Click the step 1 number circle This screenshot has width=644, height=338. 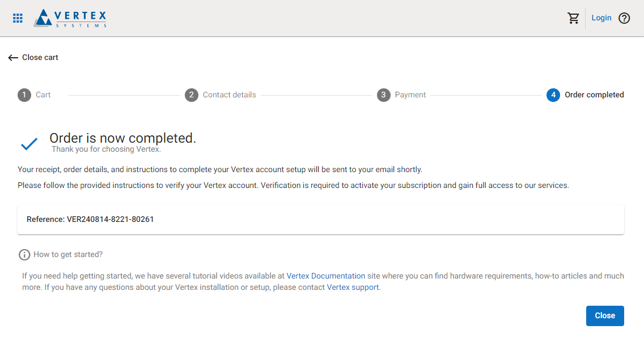[x=24, y=95]
